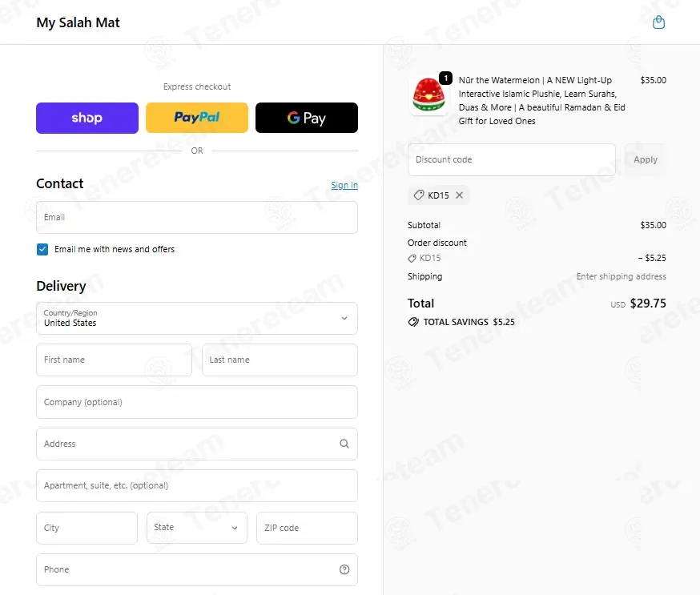Click the Sign in link

click(x=344, y=185)
